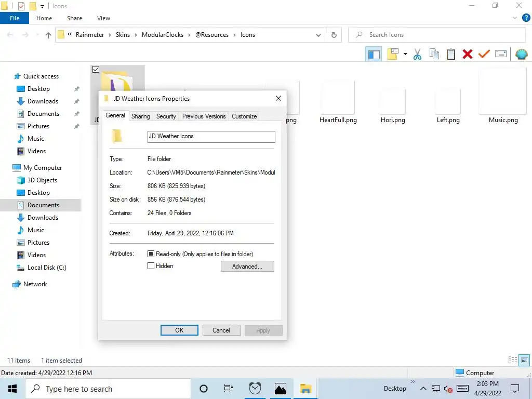Select the Left.png file

pyautogui.click(x=448, y=105)
